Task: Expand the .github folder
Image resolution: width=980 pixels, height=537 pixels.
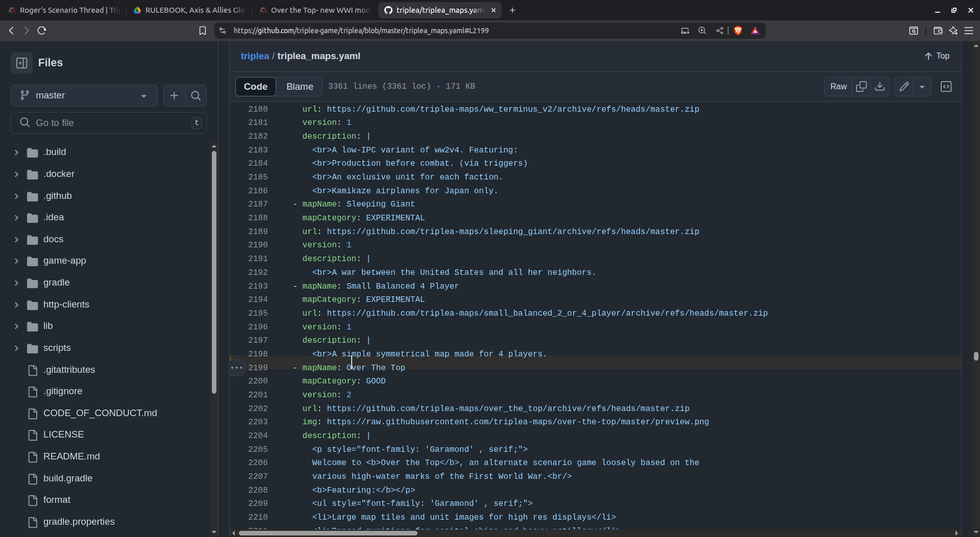Action: tap(16, 196)
